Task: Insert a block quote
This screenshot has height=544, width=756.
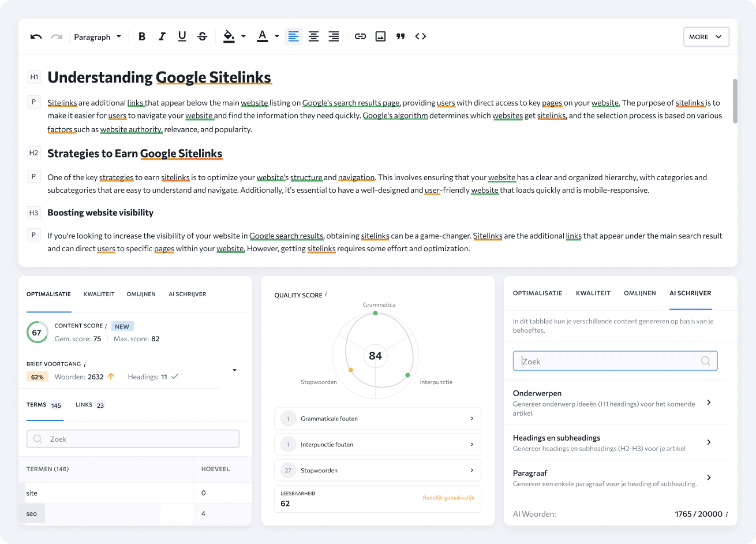Action: click(401, 36)
